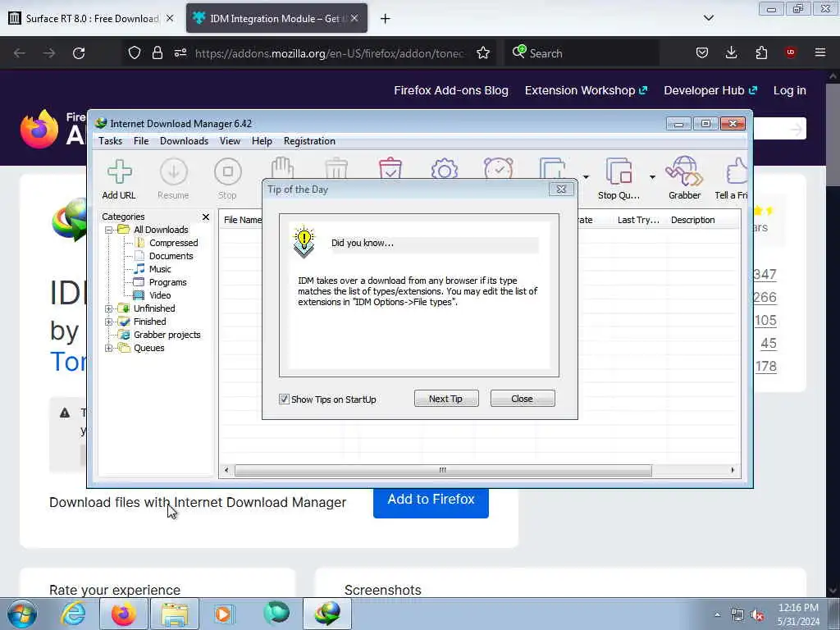Click the Delete Completed icon in IDM toolbar
Screen dimensions: 840x630
point(390,167)
